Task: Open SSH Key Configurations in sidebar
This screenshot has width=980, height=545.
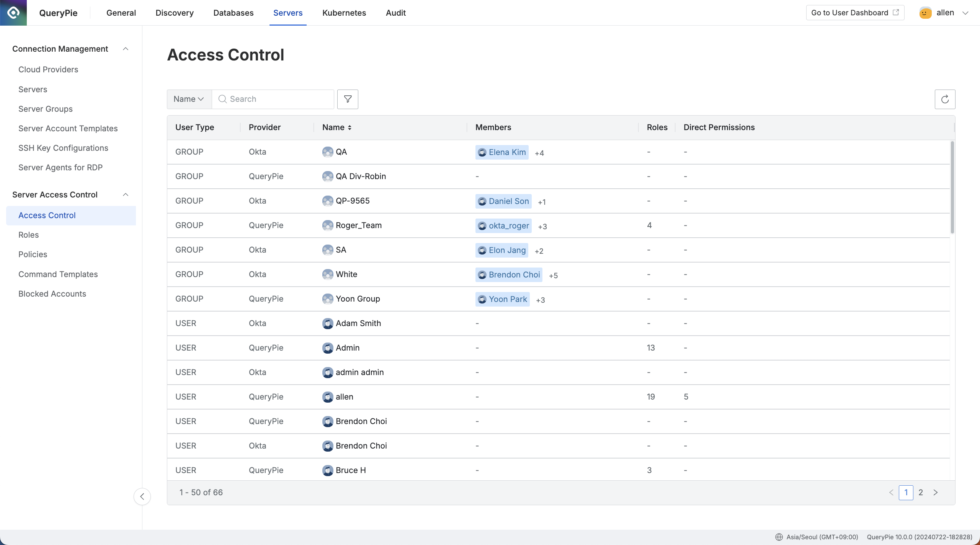Action: (x=63, y=148)
